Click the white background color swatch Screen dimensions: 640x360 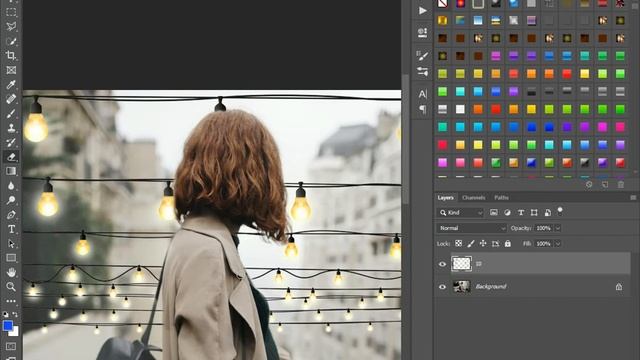(x=15, y=332)
